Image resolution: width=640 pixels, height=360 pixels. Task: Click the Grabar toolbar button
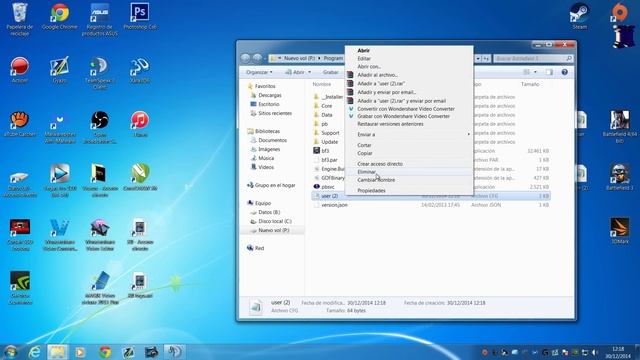click(x=330, y=72)
